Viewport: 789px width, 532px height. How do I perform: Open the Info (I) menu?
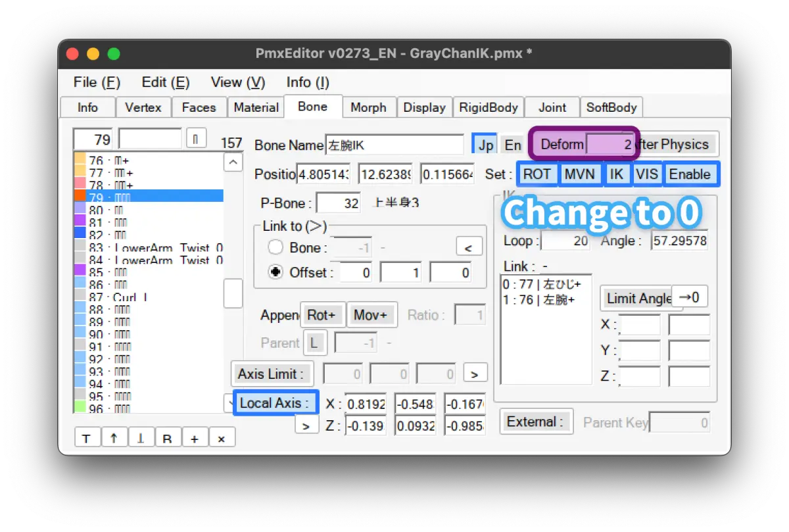[x=308, y=82]
